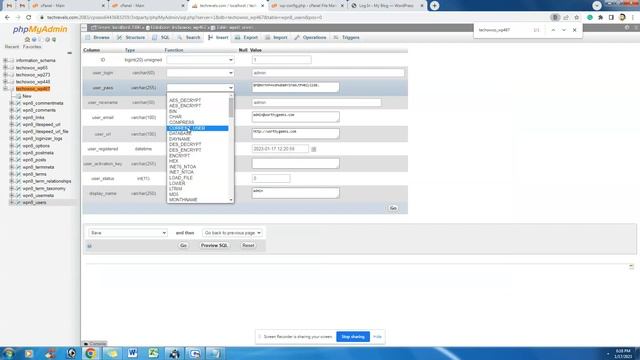
Task: Open Go back to previous page dropdown
Action: coord(232,233)
